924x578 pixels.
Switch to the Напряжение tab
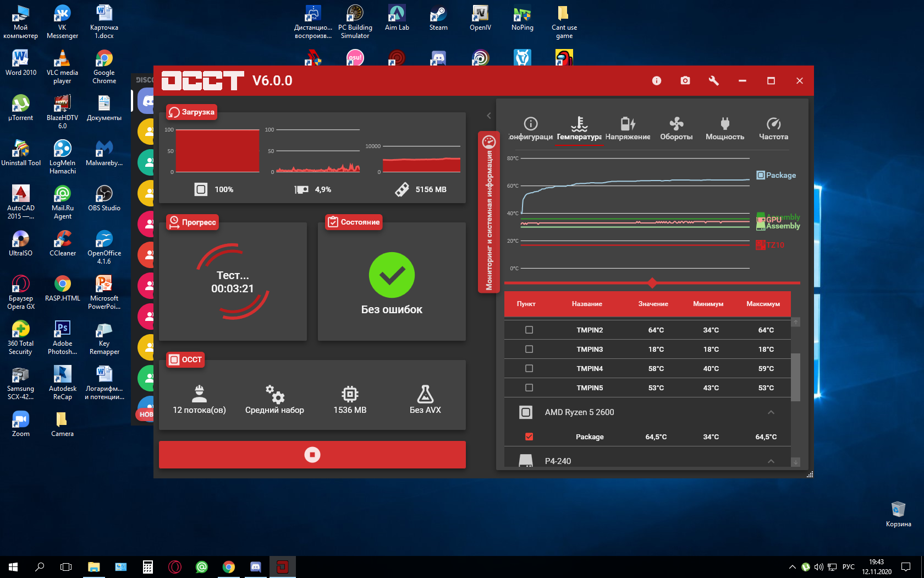tap(628, 129)
